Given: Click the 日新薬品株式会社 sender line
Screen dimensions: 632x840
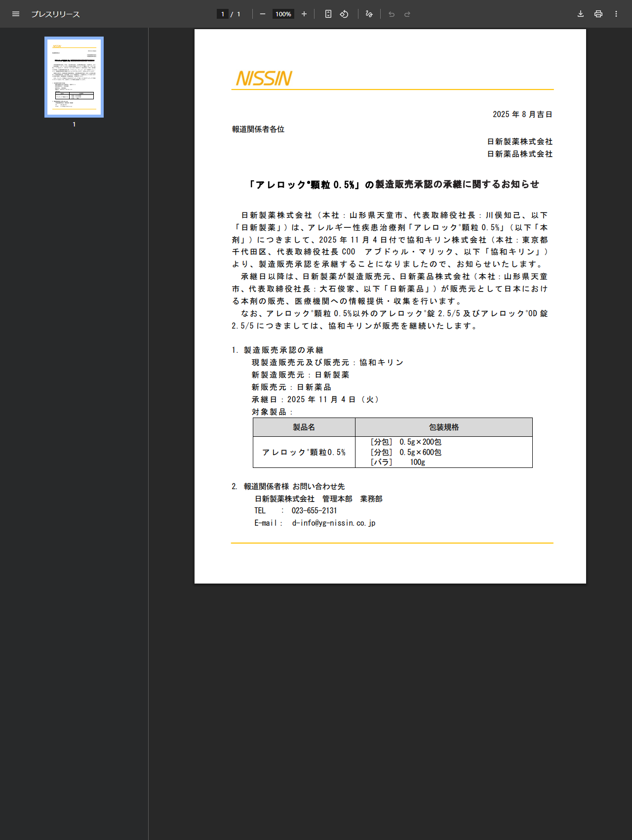Looking at the screenshot, I should pos(520,154).
